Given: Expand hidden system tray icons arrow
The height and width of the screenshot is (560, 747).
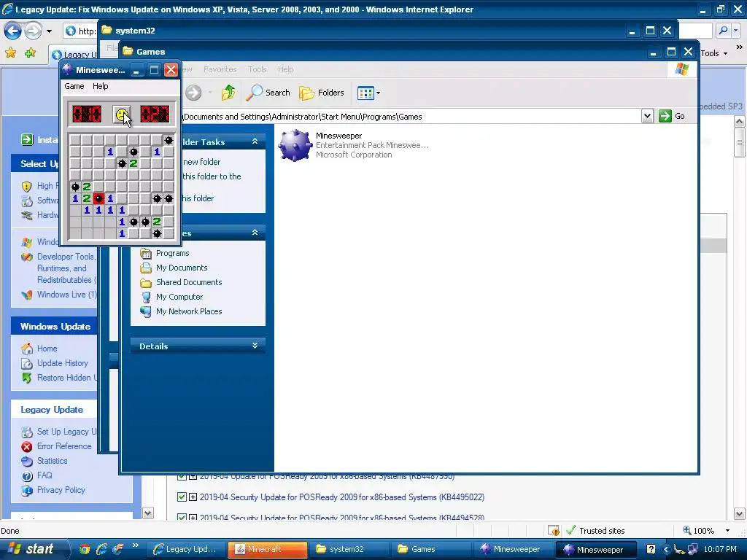Looking at the screenshot, I should (665, 549).
